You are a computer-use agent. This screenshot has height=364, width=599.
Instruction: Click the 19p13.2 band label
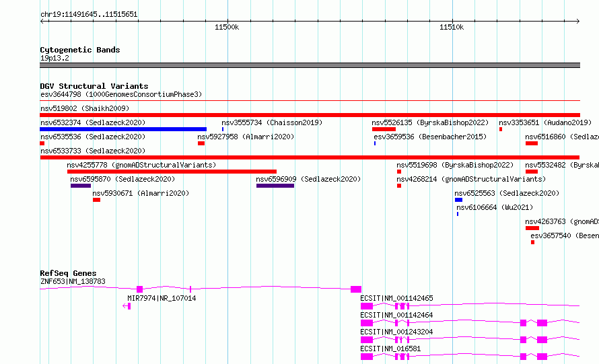pos(55,58)
